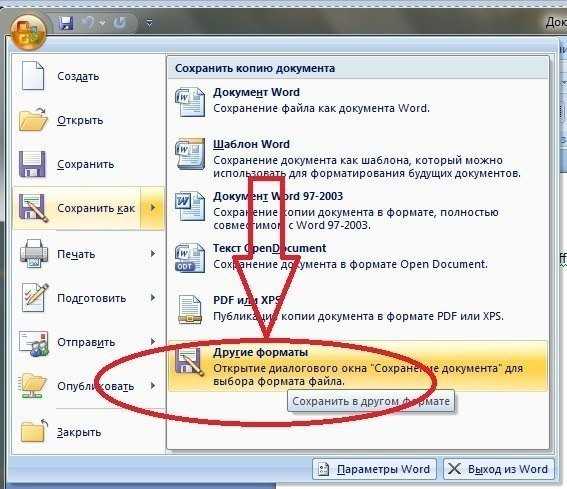This screenshot has width=567, height=489.
Task: Click text 'Публикация копии документа в формате PDF или XPS.'
Action: (x=358, y=316)
